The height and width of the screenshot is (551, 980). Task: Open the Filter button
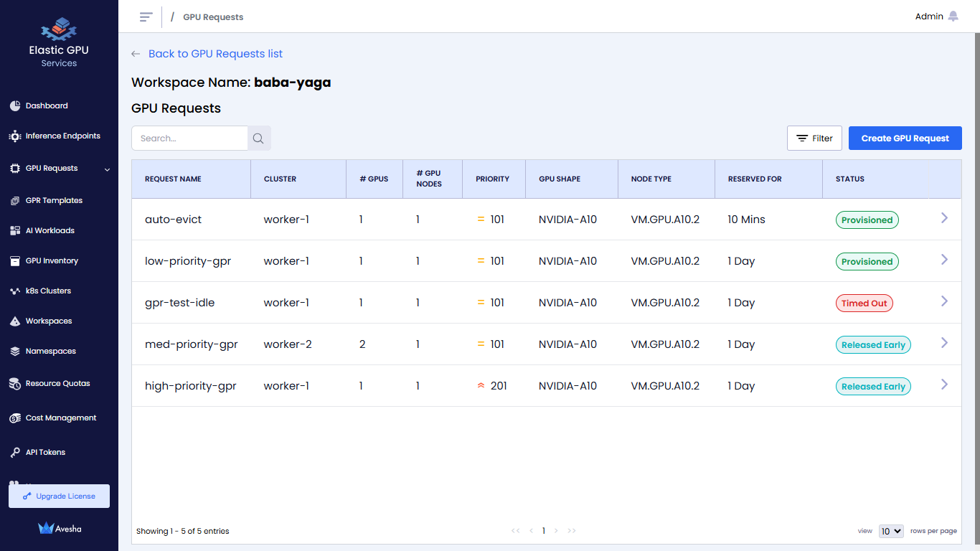(x=814, y=138)
